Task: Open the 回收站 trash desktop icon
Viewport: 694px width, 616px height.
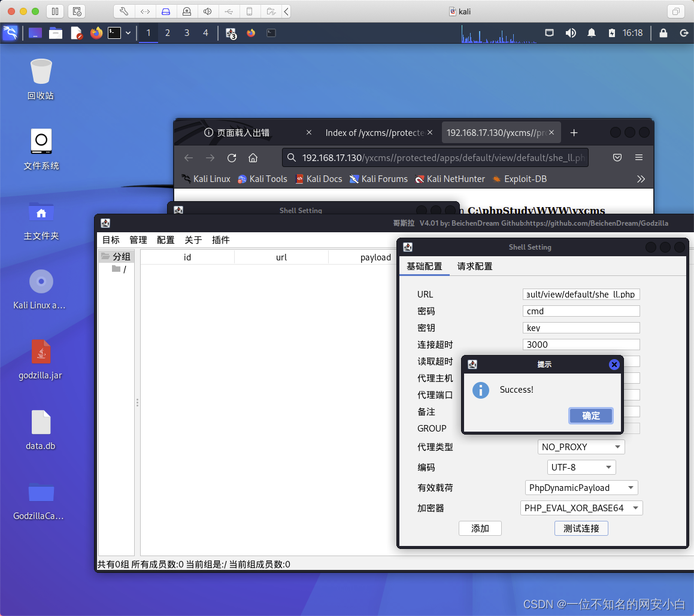Action: coord(41,79)
